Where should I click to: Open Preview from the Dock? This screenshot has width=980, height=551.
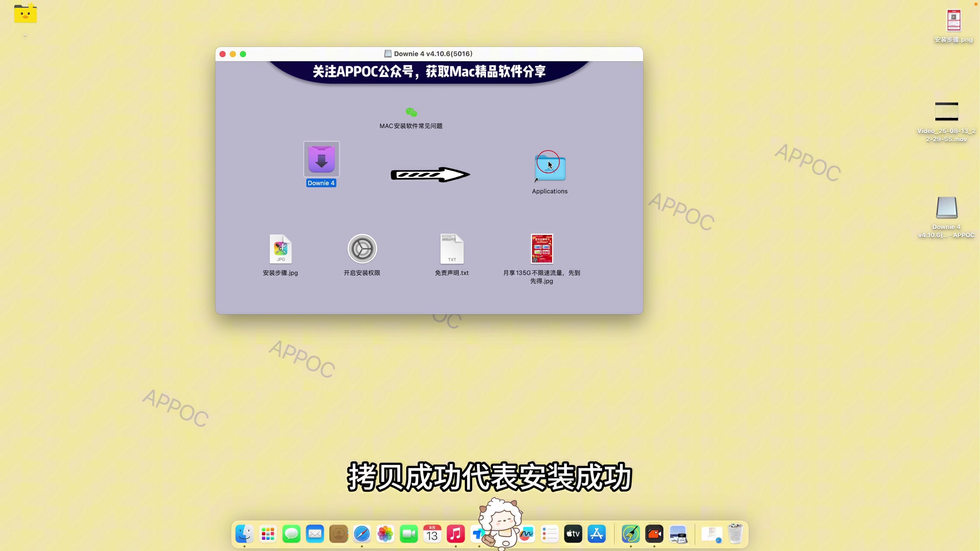tap(678, 534)
